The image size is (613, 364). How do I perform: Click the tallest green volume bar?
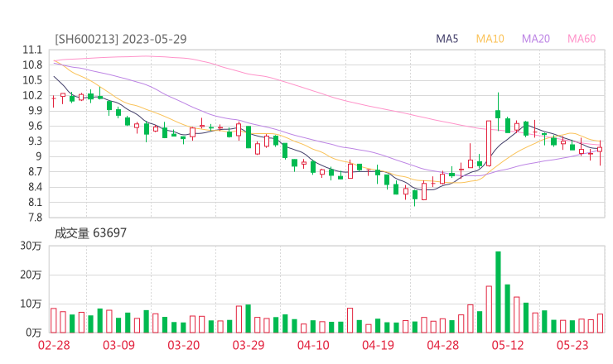(498, 292)
